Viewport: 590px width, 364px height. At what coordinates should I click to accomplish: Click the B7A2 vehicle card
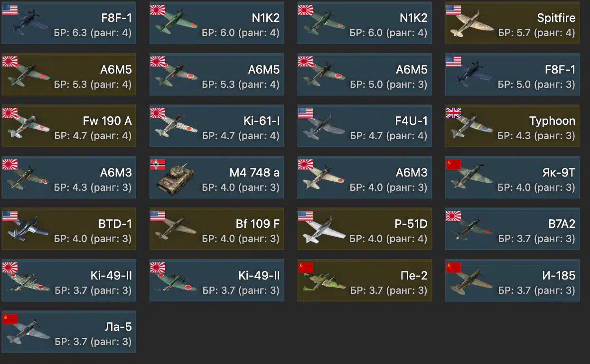pos(513,229)
